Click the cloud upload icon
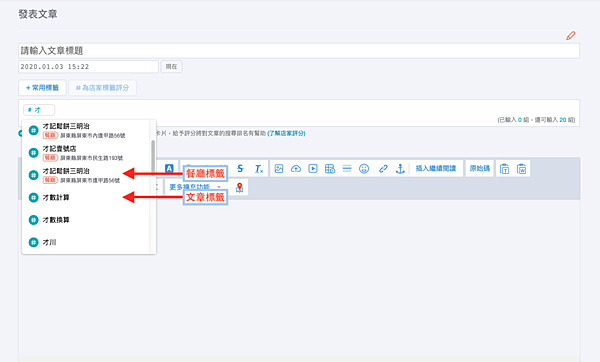This screenshot has width=600, height=362. click(296, 168)
